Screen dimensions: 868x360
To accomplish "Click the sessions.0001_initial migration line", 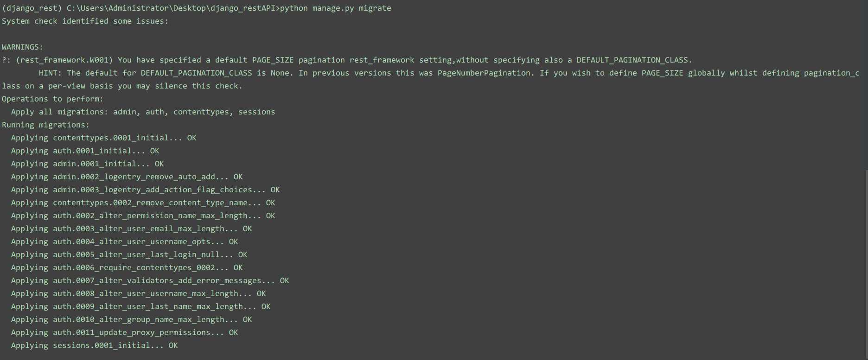I will point(94,346).
